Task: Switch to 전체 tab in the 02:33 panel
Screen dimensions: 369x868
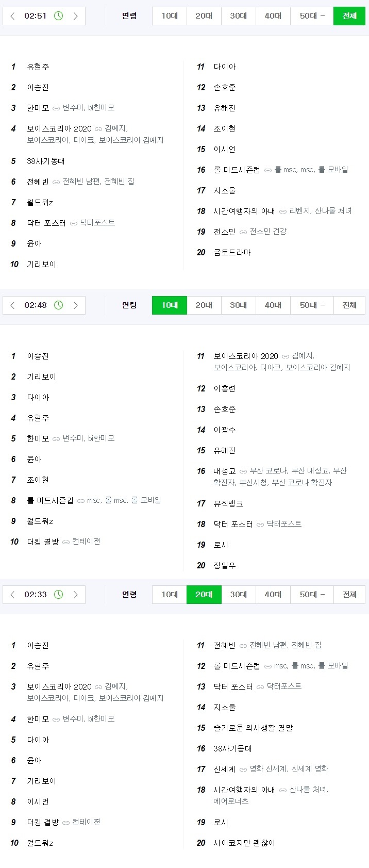Action: [349, 595]
